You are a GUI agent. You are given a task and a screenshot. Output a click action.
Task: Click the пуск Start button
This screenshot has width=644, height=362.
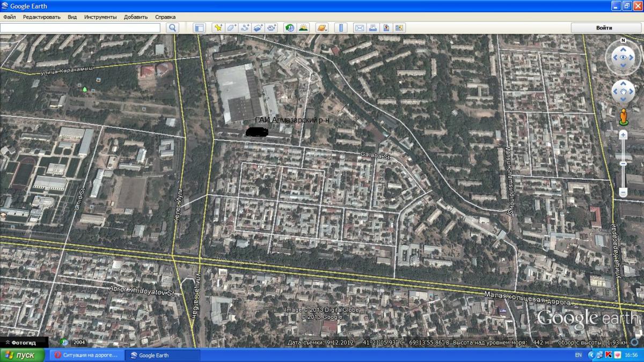pos(20,355)
